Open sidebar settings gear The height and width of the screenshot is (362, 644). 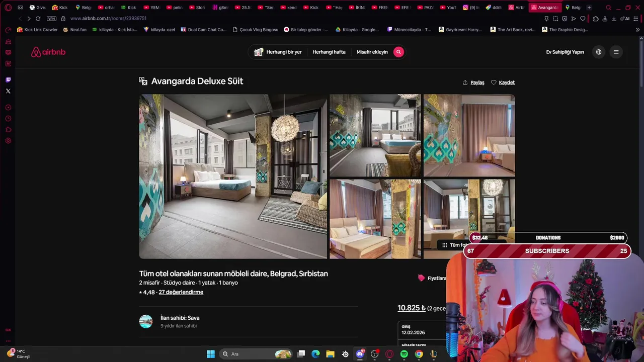(x=8, y=141)
